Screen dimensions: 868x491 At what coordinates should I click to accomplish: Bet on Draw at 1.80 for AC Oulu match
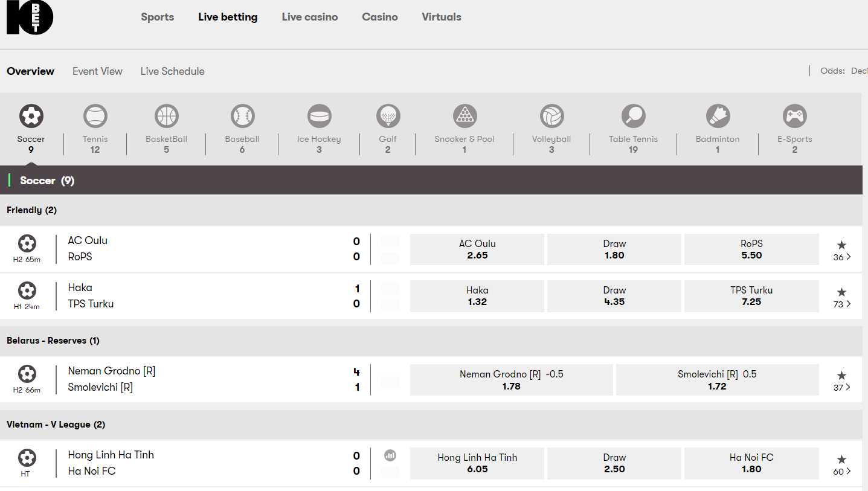pyautogui.click(x=614, y=249)
